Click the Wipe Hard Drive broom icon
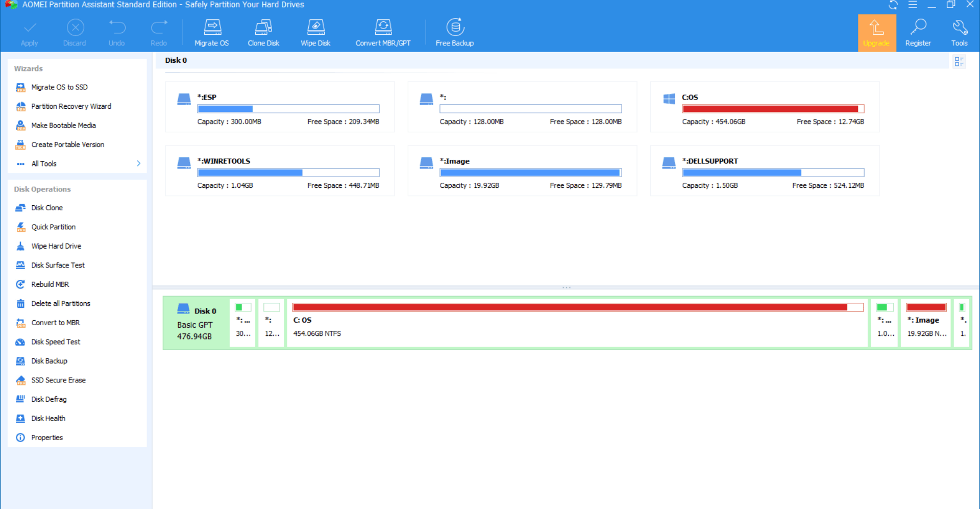 pyautogui.click(x=20, y=246)
